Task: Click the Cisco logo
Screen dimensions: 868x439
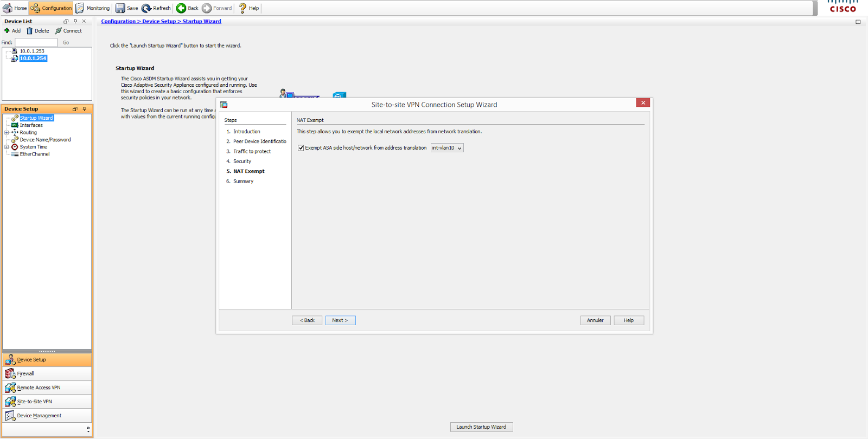Action: tap(843, 7)
